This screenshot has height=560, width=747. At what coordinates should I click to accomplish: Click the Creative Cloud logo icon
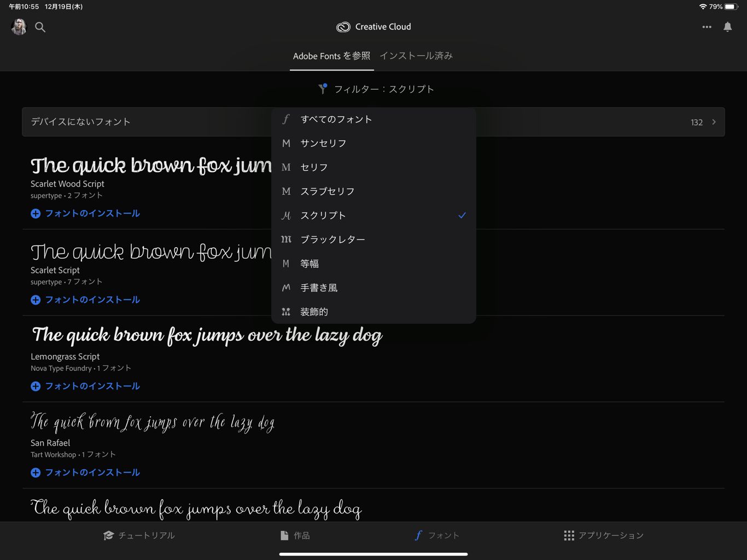(343, 27)
